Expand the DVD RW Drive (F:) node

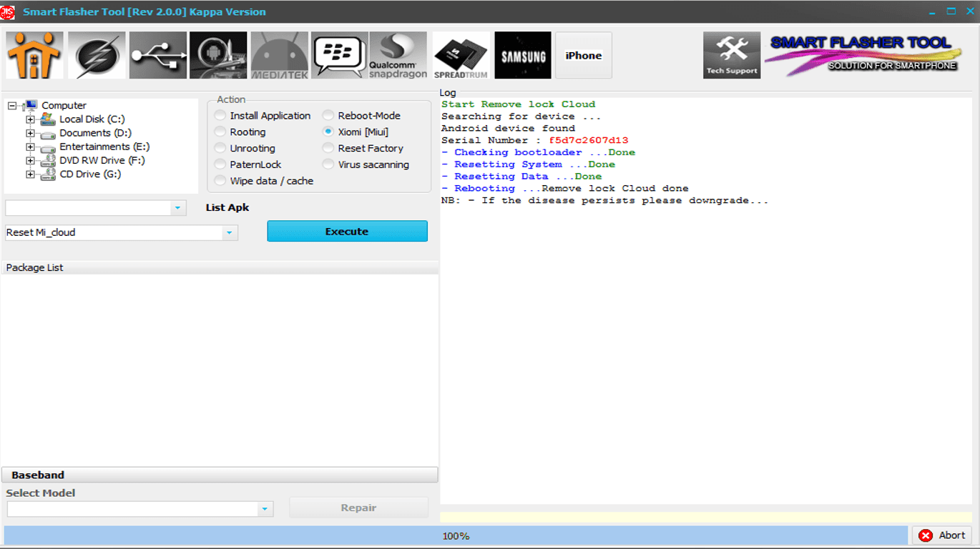point(30,160)
